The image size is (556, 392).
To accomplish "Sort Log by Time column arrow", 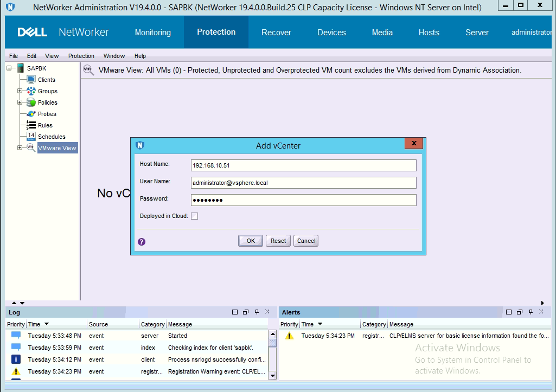I will [47, 324].
